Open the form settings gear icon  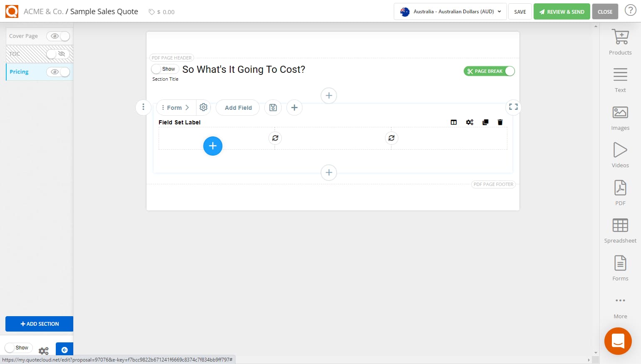[x=204, y=107]
